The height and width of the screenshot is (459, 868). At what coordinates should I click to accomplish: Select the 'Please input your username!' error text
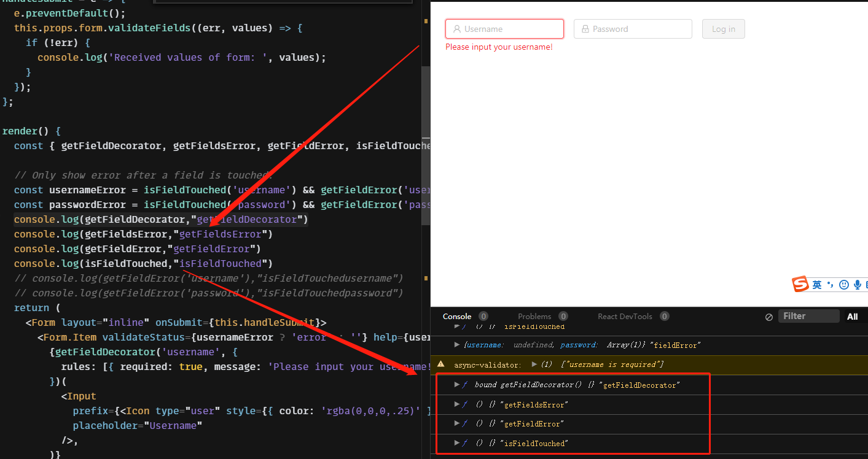499,47
